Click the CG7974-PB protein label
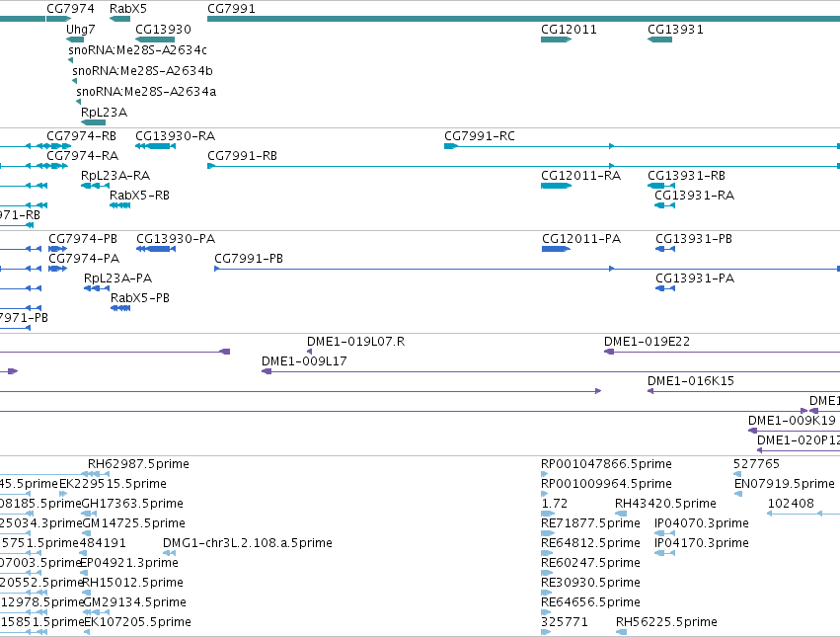This screenshot has width=840, height=637. click(x=83, y=239)
